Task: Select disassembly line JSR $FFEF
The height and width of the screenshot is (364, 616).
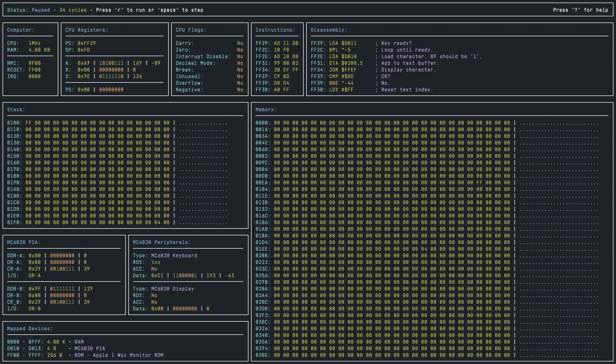Action: click(343, 70)
